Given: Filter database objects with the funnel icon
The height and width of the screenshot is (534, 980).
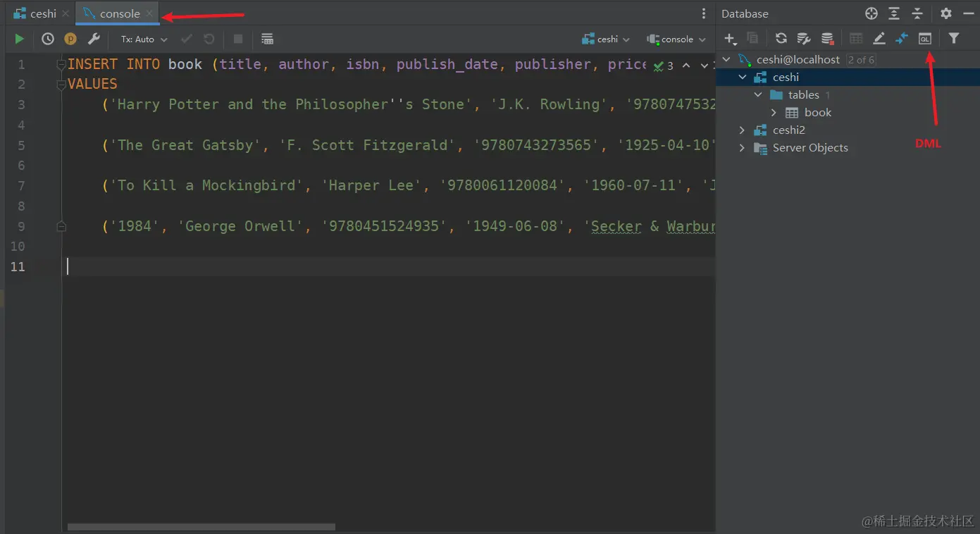Looking at the screenshot, I should [955, 39].
